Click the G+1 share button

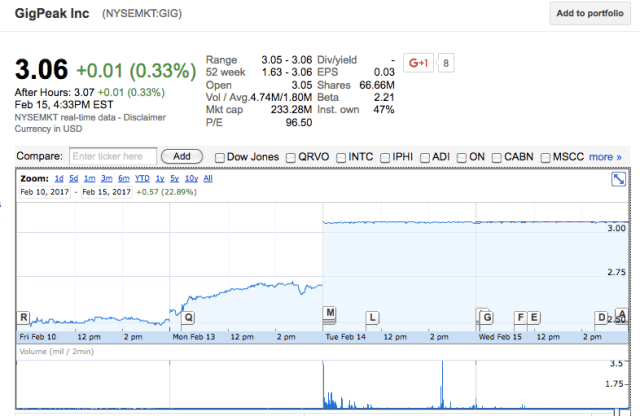418,63
